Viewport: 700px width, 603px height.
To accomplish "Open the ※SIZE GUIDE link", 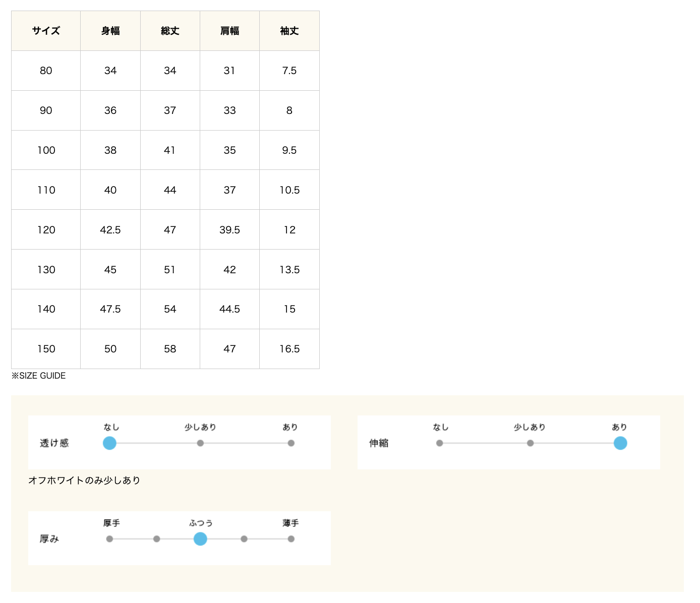I will click(39, 376).
